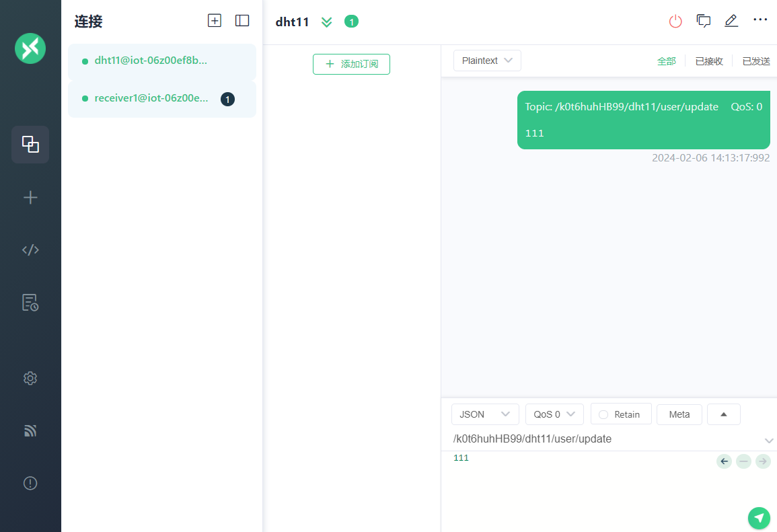Disconnect using the red power icon
Screen dimensions: 777x532
pos(675,22)
